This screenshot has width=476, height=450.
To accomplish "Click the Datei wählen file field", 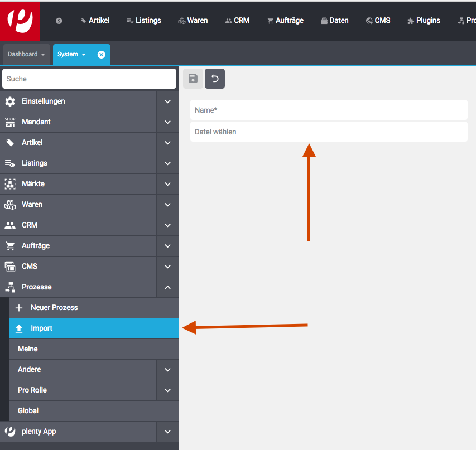I will tap(328, 132).
